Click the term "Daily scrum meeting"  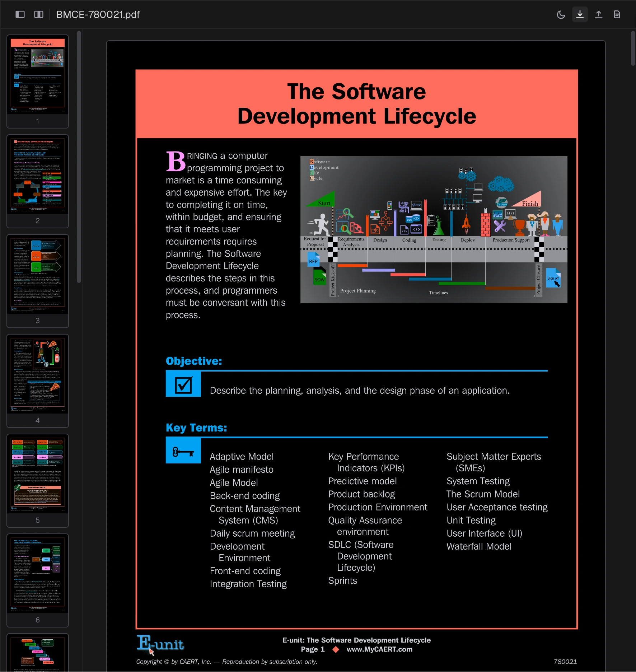coord(252,533)
